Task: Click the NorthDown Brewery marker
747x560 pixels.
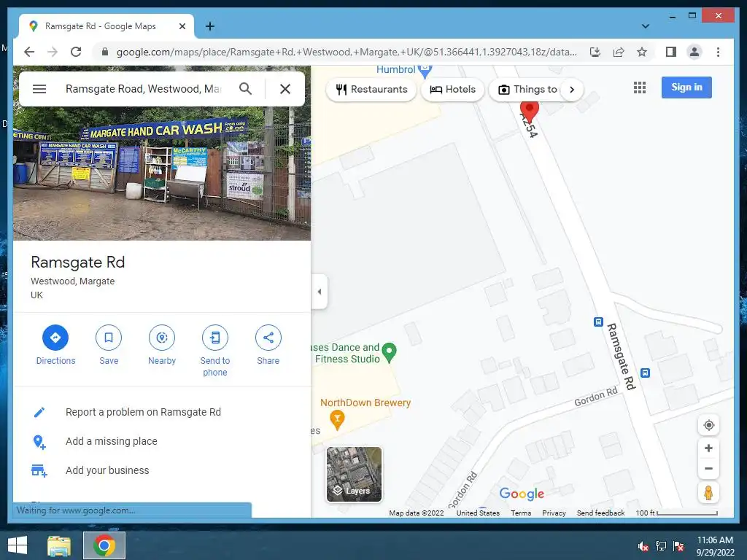Action: 337,420
